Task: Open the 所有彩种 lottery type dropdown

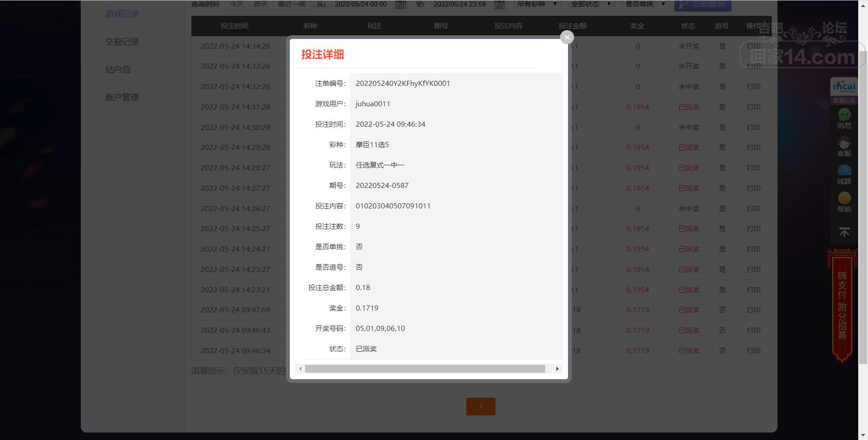Action: click(x=537, y=5)
